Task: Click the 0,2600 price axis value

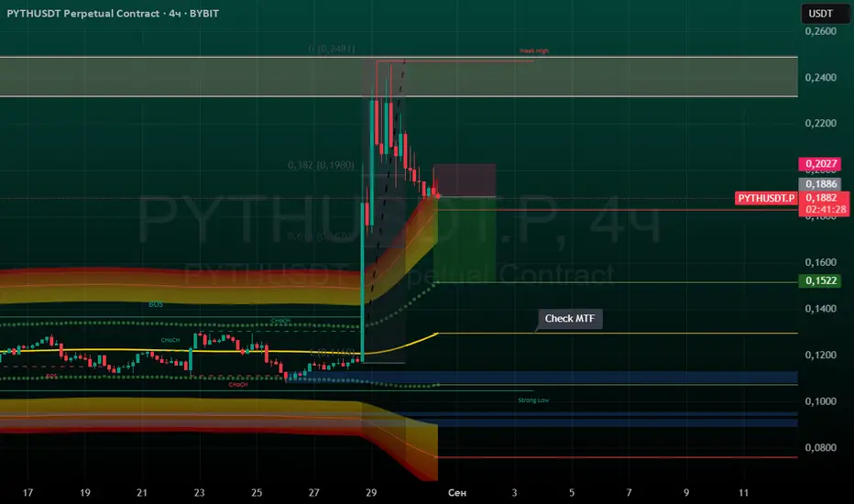Action: (x=820, y=31)
